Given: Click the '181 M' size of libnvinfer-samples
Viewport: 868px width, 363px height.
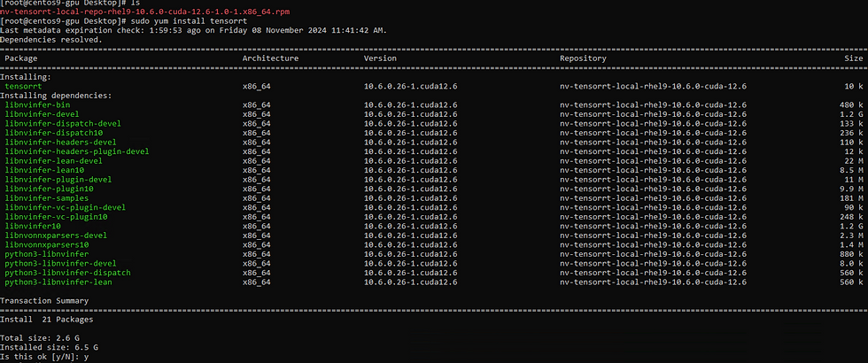Looking at the screenshot, I should tap(851, 198).
